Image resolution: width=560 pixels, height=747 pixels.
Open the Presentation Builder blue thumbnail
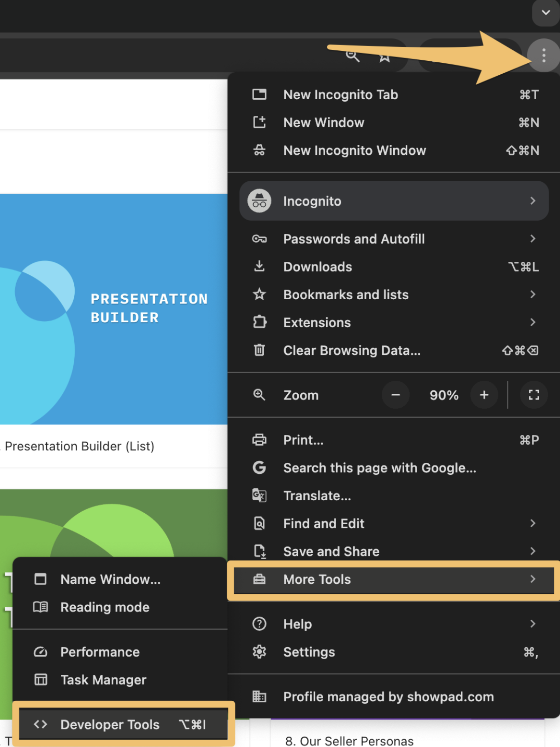114,309
